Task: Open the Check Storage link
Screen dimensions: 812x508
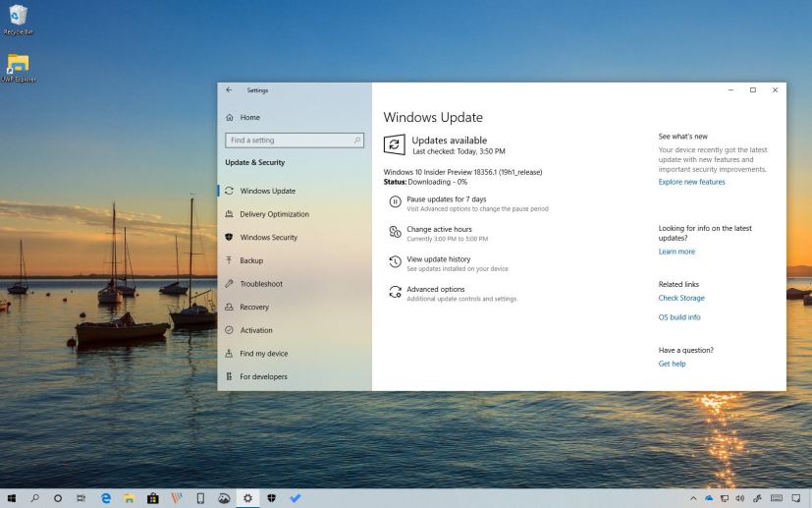Action: 681,298
